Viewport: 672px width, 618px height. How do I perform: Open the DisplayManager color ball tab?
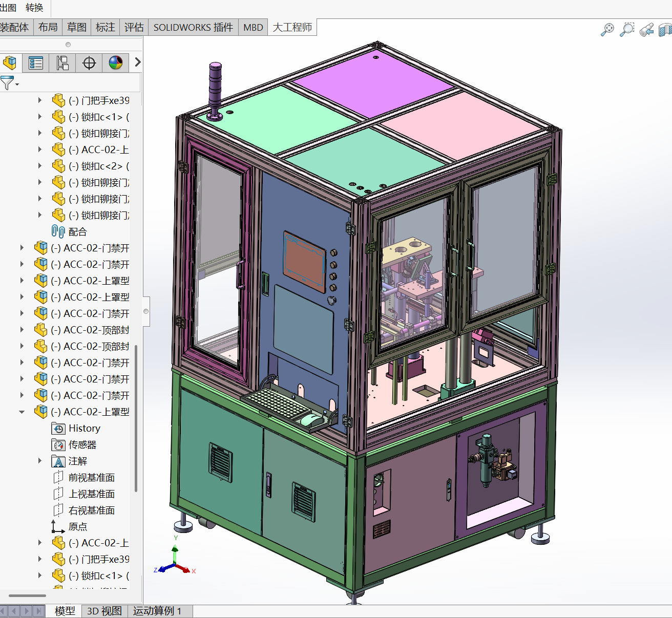pyautogui.click(x=116, y=63)
